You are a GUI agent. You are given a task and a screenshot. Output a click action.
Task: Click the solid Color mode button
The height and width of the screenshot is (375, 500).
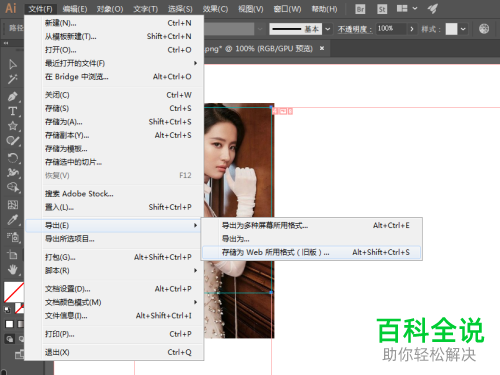(9, 324)
